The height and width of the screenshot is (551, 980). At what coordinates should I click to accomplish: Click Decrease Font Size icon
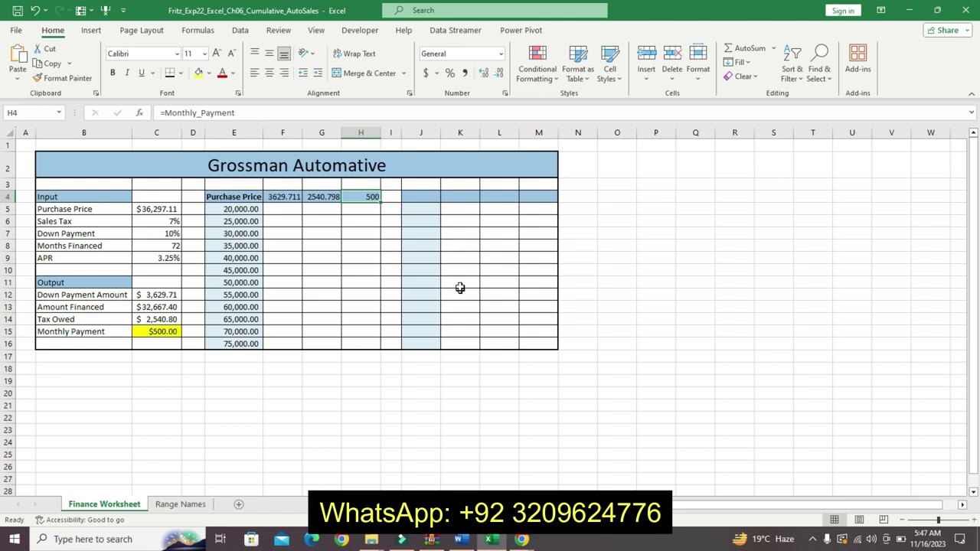click(x=230, y=53)
